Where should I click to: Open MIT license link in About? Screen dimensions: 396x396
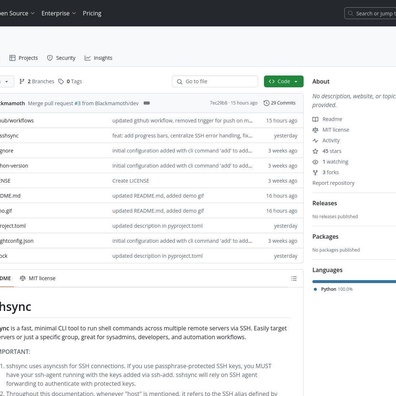pos(336,130)
